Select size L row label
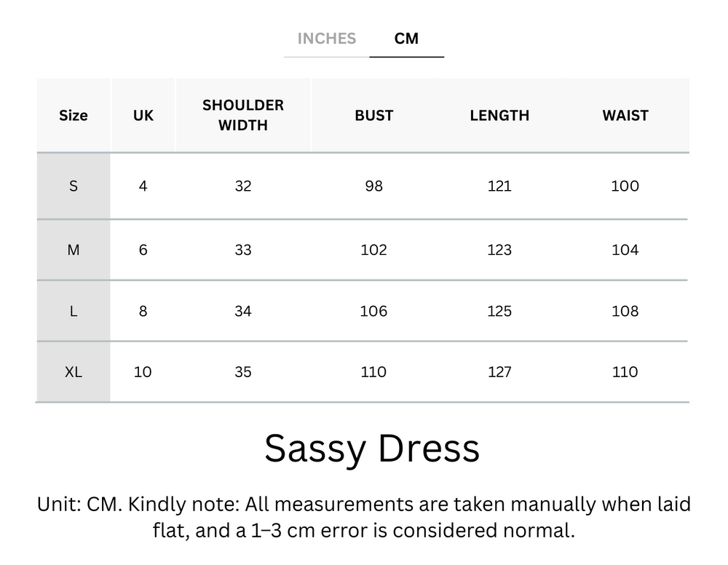728x565 pixels. pyautogui.click(x=73, y=311)
